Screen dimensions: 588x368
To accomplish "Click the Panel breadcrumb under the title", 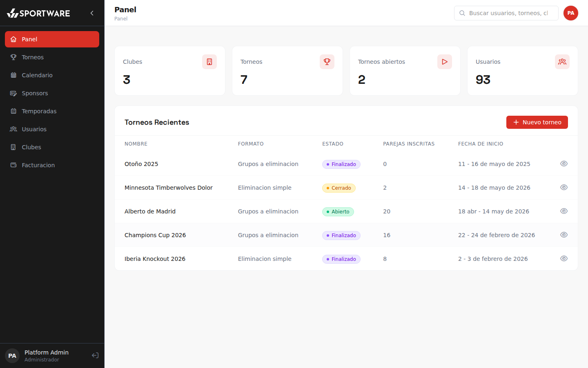I will click(x=121, y=19).
